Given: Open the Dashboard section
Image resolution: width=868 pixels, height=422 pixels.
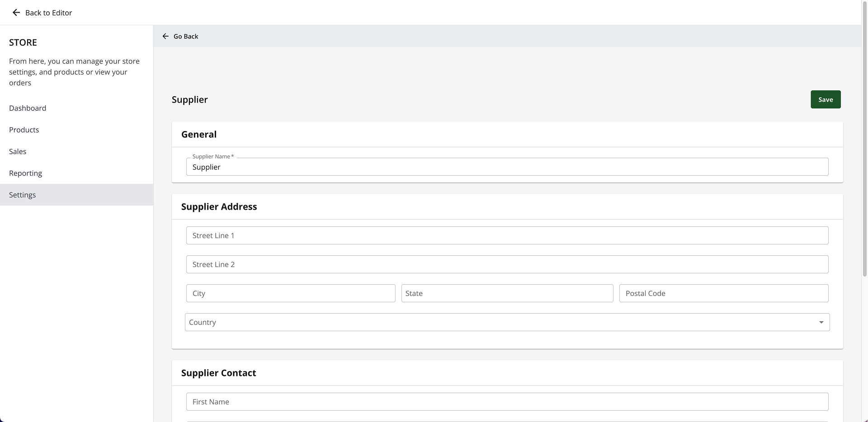Looking at the screenshot, I should [x=77, y=108].
